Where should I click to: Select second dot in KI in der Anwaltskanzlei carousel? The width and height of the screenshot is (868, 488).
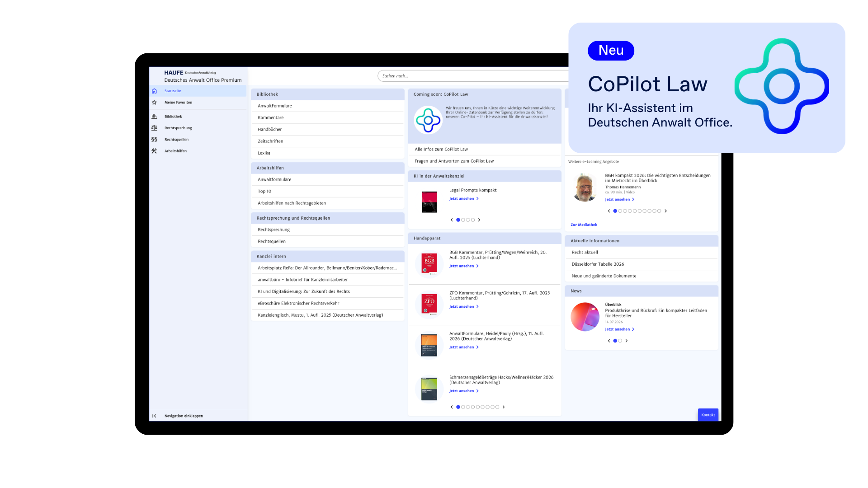click(463, 220)
